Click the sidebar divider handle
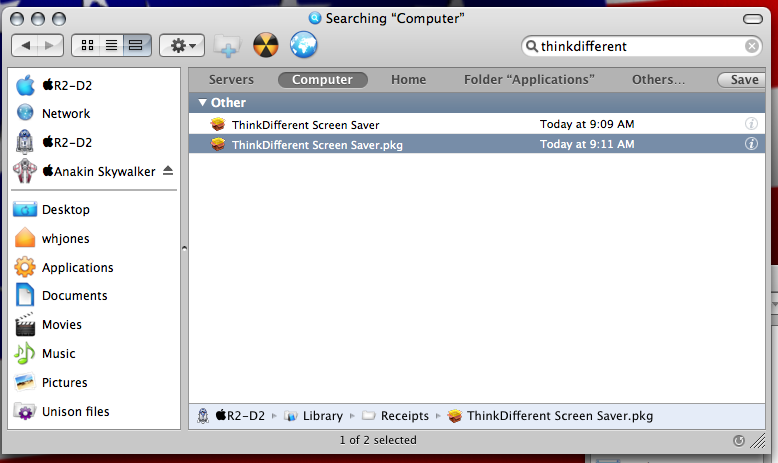 point(184,248)
